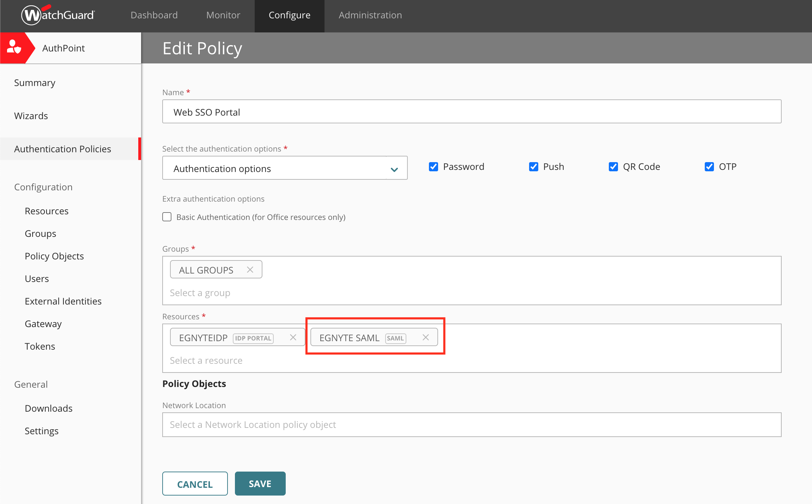
Task: Remove the ALL GROUPS tag
Action: (x=250, y=270)
